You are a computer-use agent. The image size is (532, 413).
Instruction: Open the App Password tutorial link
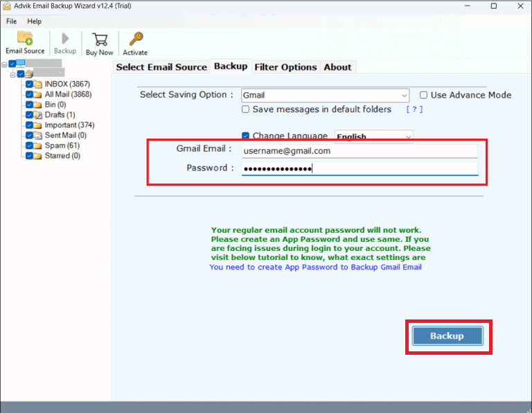pyautogui.click(x=316, y=267)
